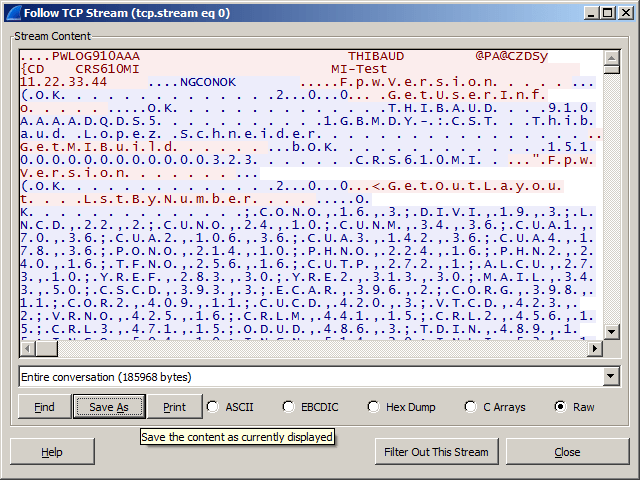This screenshot has width=640, height=480.
Task: Click Filter Out This Stream
Action: (436, 452)
